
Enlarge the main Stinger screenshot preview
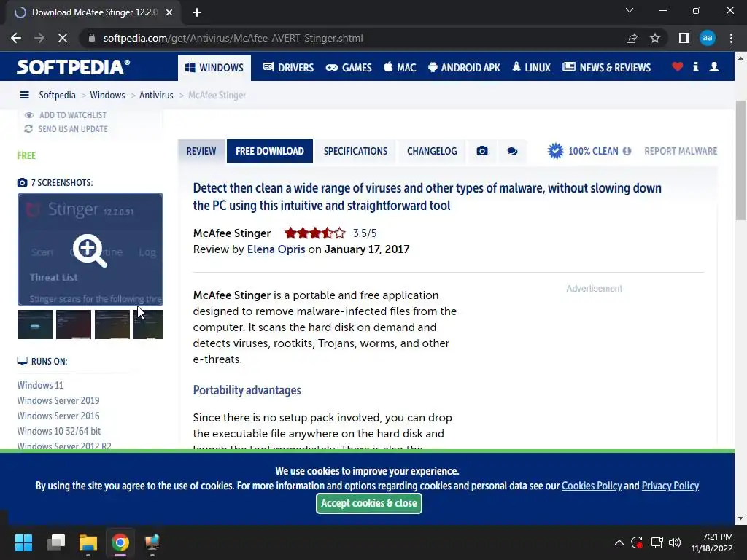point(90,249)
